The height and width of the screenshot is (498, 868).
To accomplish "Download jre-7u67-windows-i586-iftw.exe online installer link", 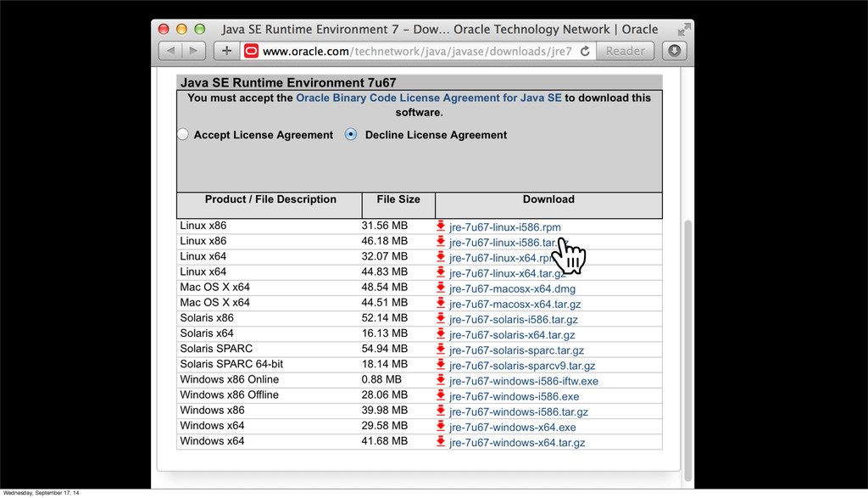I will pyautogui.click(x=523, y=381).
